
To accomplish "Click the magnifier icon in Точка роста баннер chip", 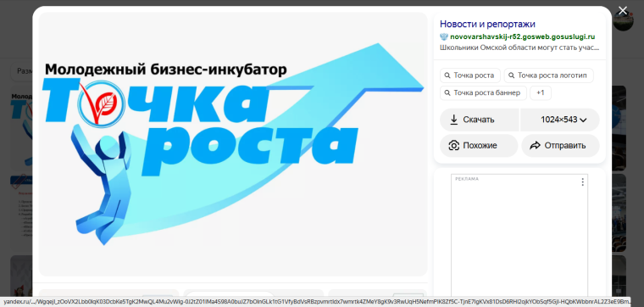I will click(x=447, y=93).
